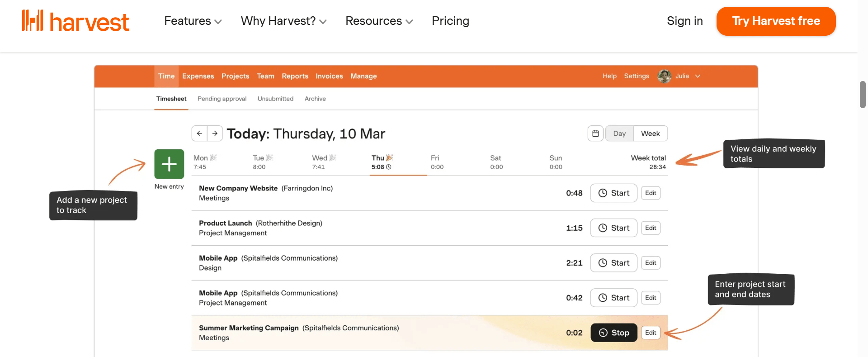Click the Sign in link
This screenshot has width=868, height=357.
(x=684, y=21)
